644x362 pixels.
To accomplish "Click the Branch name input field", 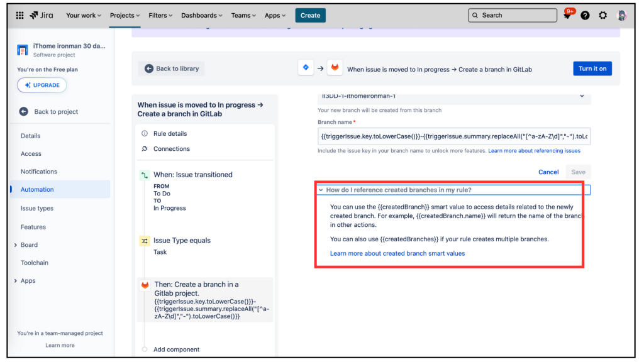I will pyautogui.click(x=454, y=136).
